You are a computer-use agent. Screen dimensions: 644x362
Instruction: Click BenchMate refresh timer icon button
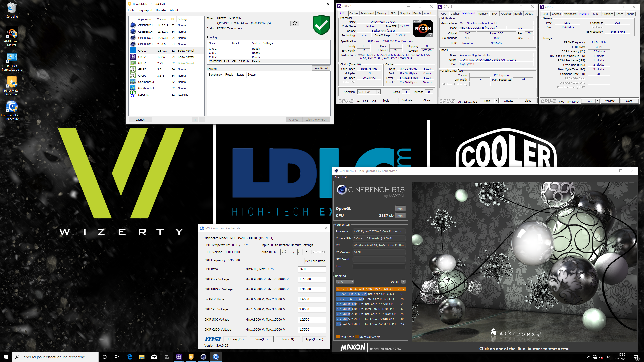point(294,23)
